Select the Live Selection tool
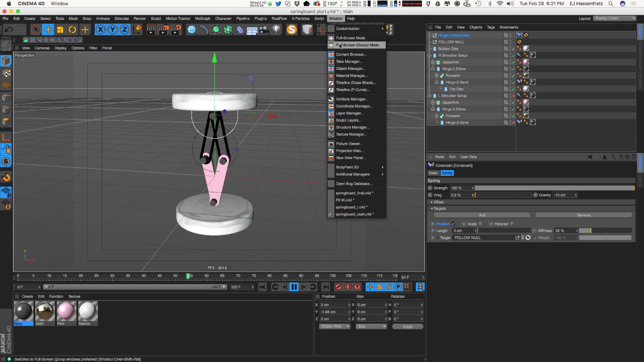The image size is (644, 362). point(36,30)
